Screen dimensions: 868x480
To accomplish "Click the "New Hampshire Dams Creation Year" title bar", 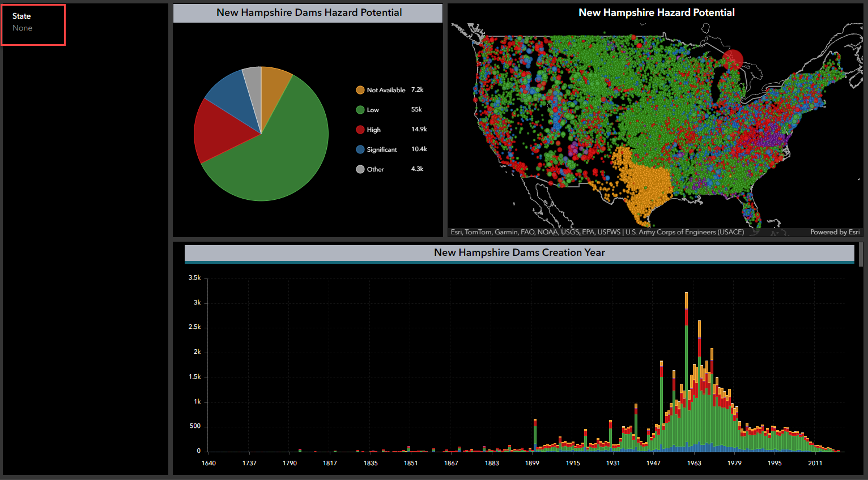I will click(519, 252).
